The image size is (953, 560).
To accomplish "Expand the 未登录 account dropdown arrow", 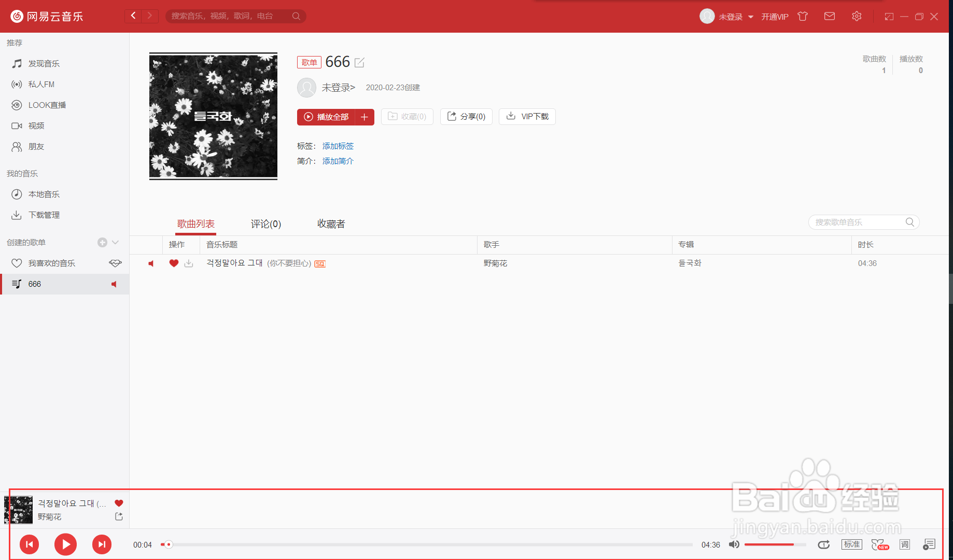I will tap(750, 17).
